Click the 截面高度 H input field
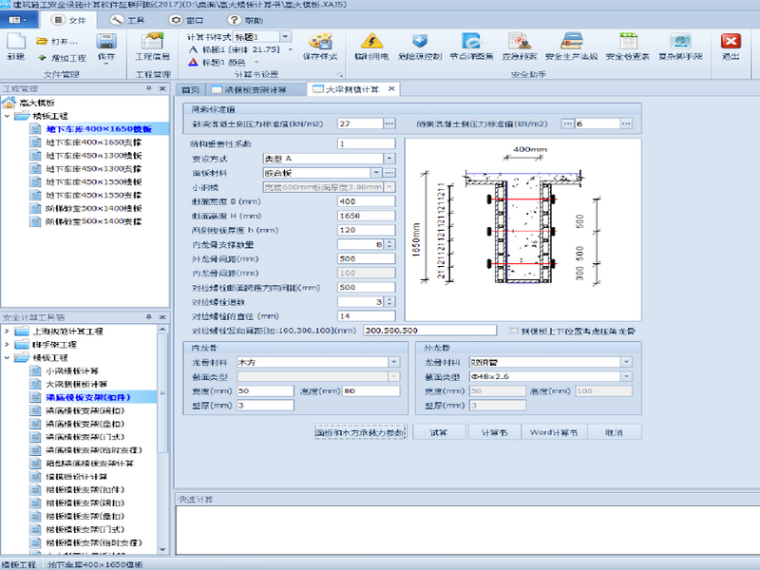This screenshot has width=760, height=570. coord(366,216)
